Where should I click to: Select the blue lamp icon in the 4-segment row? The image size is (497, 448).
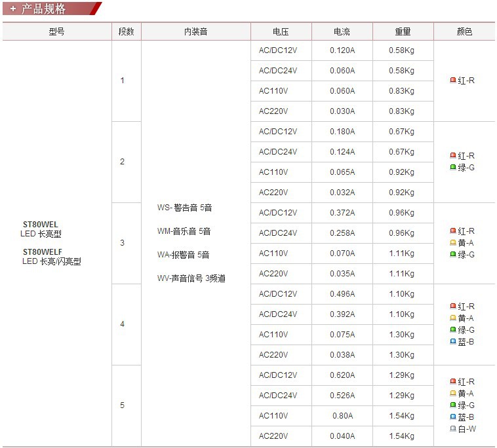point(453,342)
